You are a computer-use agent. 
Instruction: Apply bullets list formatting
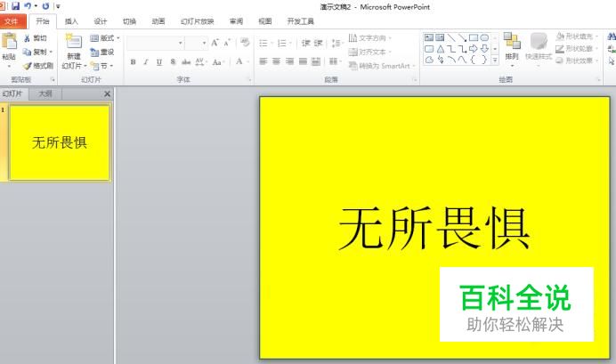point(263,43)
